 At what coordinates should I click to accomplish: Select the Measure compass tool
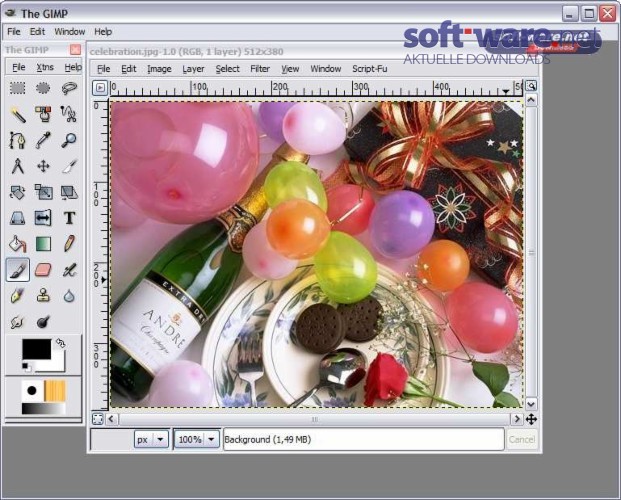pos(17,166)
